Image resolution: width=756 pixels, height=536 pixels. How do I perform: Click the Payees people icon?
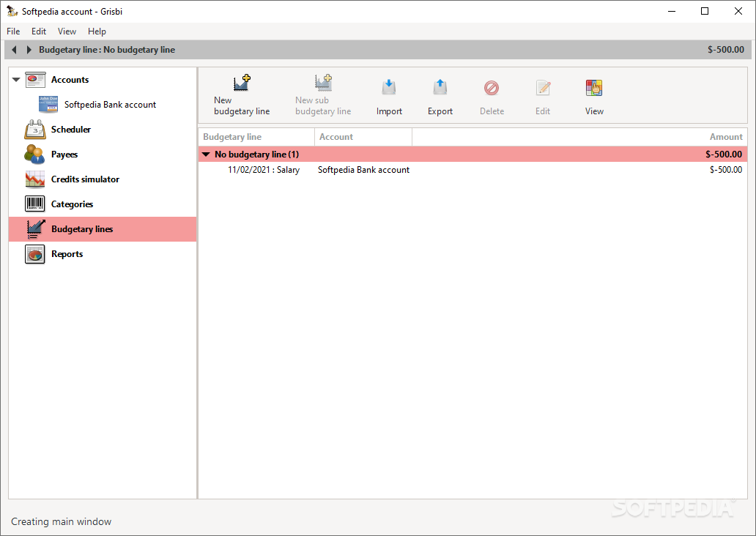click(34, 155)
